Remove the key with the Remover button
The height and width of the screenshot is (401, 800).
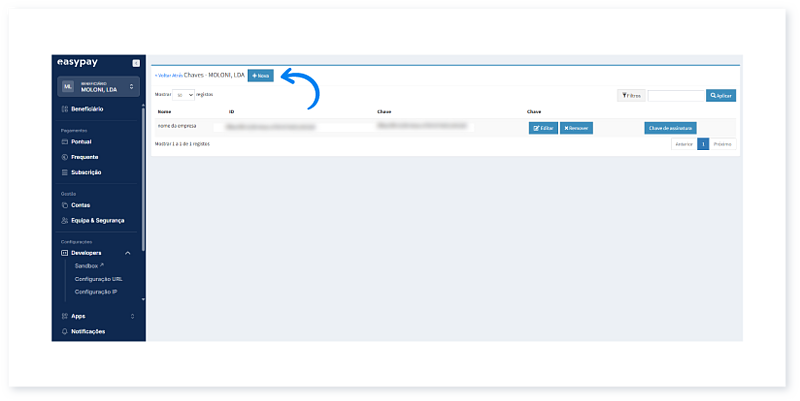tap(576, 128)
